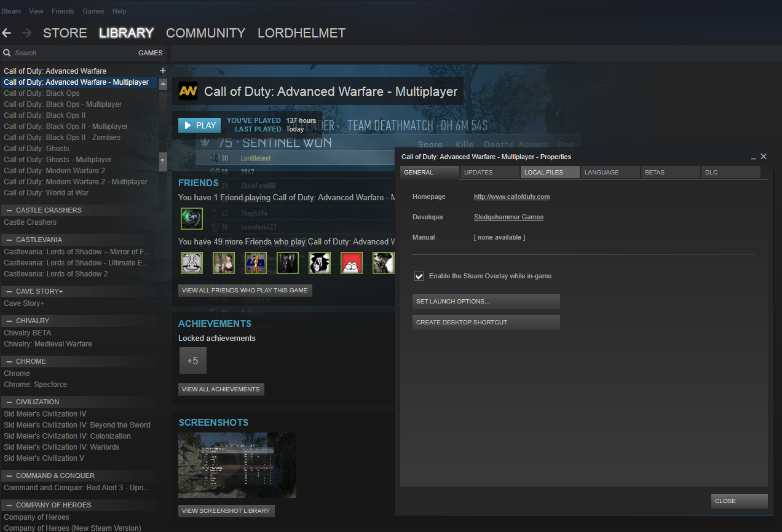The image size is (782, 532).
Task: Open the Games menu
Action: [x=93, y=11]
